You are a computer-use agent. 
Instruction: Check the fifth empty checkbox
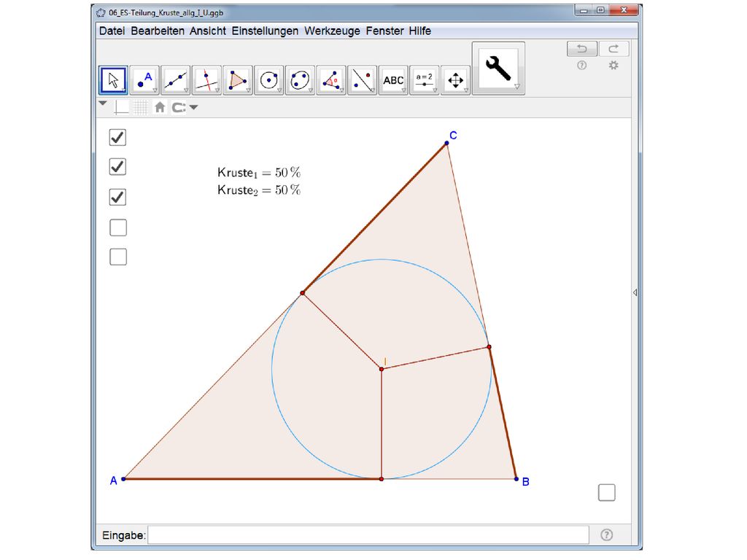tap(118, 257)
